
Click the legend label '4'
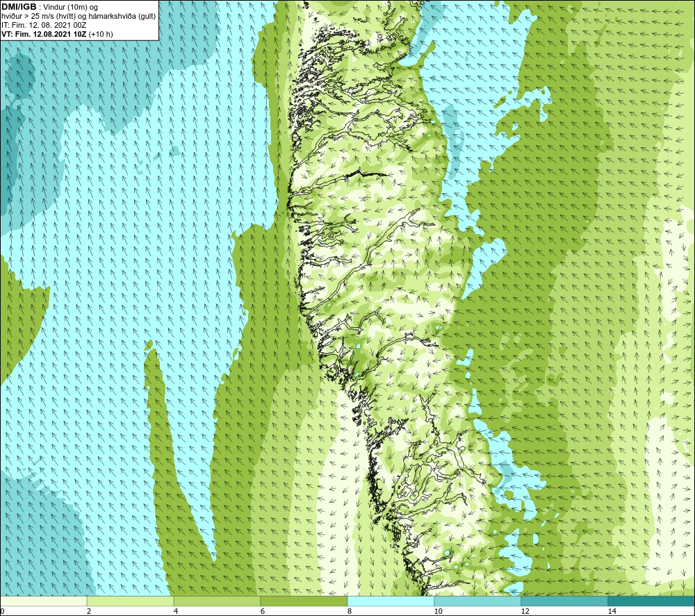click(176, 611)
